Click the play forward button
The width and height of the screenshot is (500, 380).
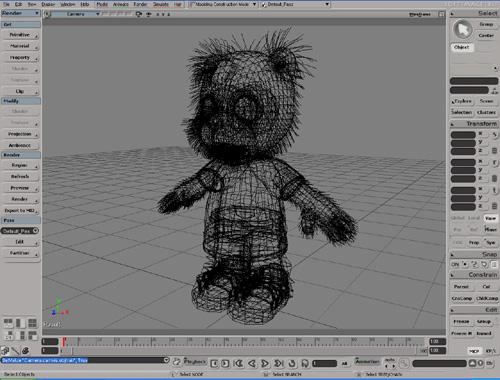265,363
